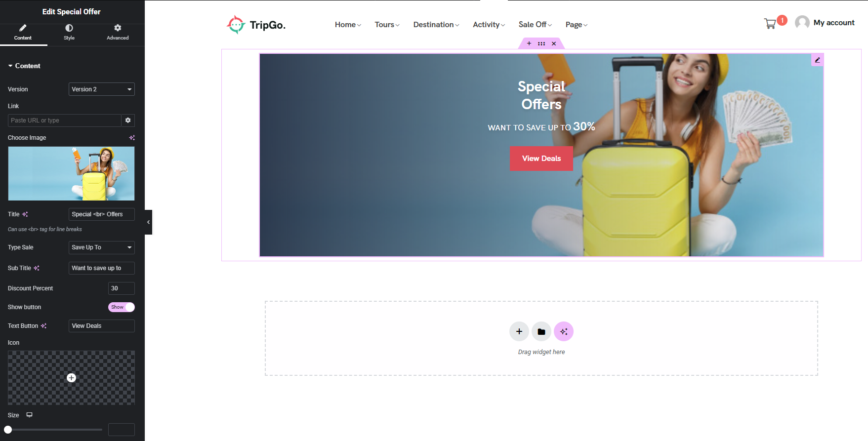Toggle the Show button switch
The image size is (868, 441).
pos(122,307)
